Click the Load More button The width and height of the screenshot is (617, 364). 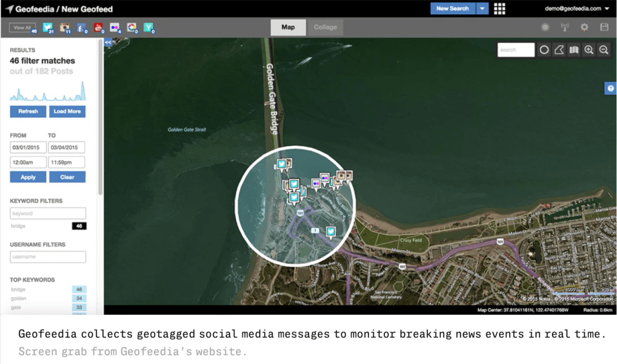click(x=67, y=112)
